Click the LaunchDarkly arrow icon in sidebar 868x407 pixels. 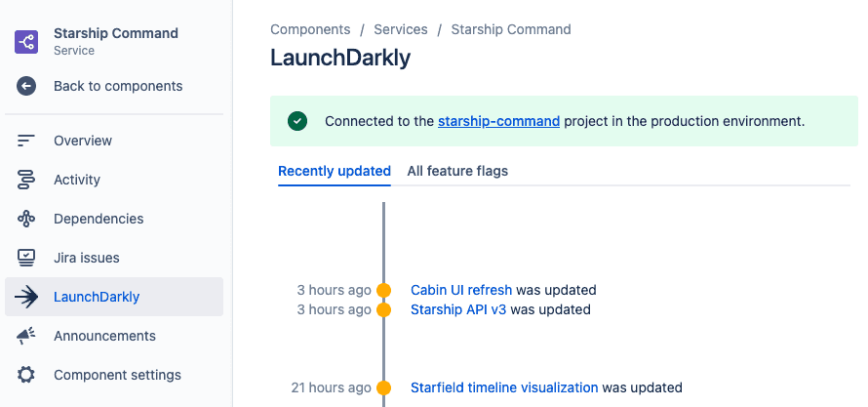[x=26, y=297]
